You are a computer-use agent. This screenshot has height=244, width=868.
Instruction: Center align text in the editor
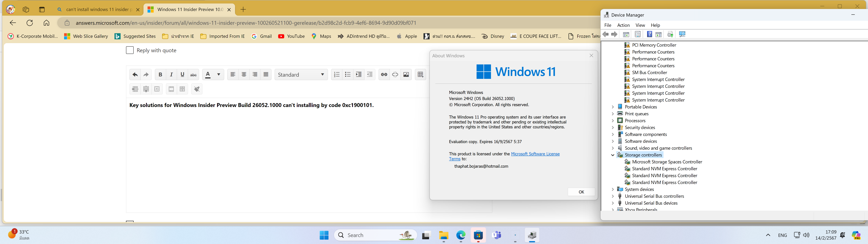pyautogui.click(x=244, y=74)
